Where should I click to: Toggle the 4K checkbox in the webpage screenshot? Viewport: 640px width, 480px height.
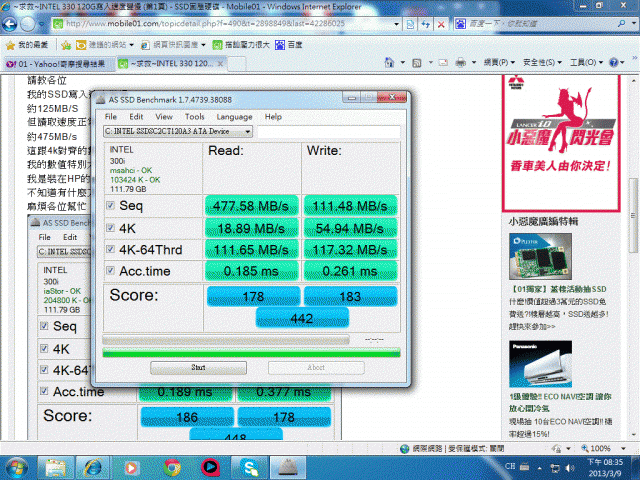[44, 349]
